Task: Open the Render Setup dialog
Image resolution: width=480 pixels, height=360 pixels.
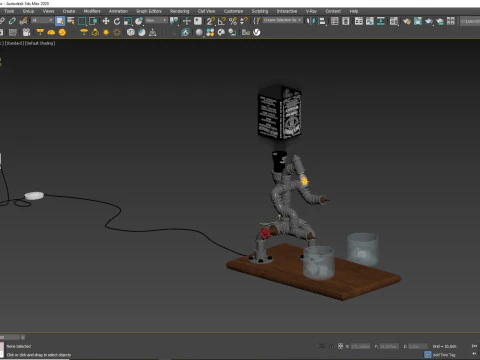Action: click(x=406, y=21)
